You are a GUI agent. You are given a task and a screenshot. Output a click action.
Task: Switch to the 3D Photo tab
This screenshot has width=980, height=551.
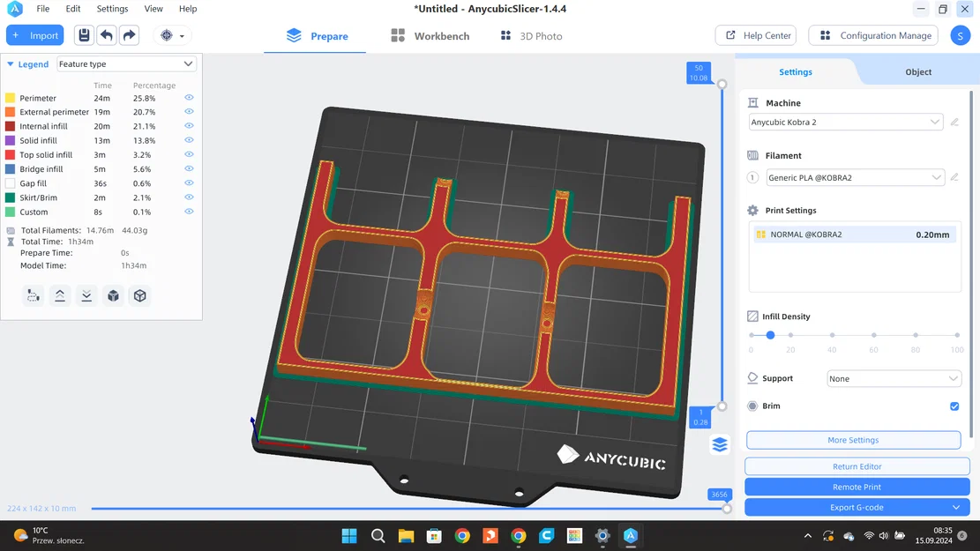pos(531,36)
